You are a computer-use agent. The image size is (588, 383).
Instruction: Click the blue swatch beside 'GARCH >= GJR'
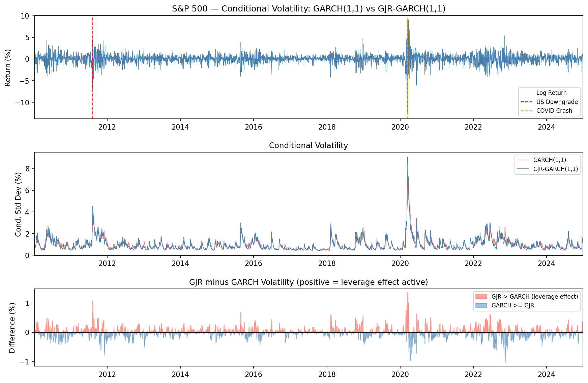click(x=481, y=305)
